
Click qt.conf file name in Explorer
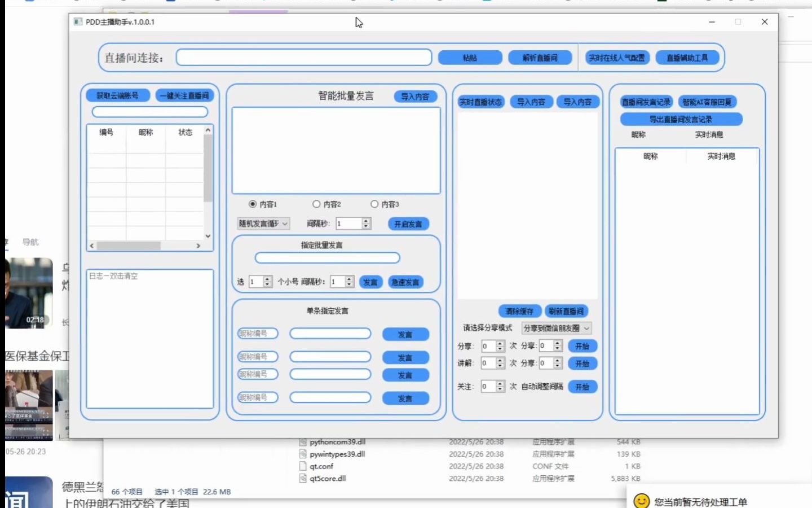pyautogui.click(x=321, y=466)
